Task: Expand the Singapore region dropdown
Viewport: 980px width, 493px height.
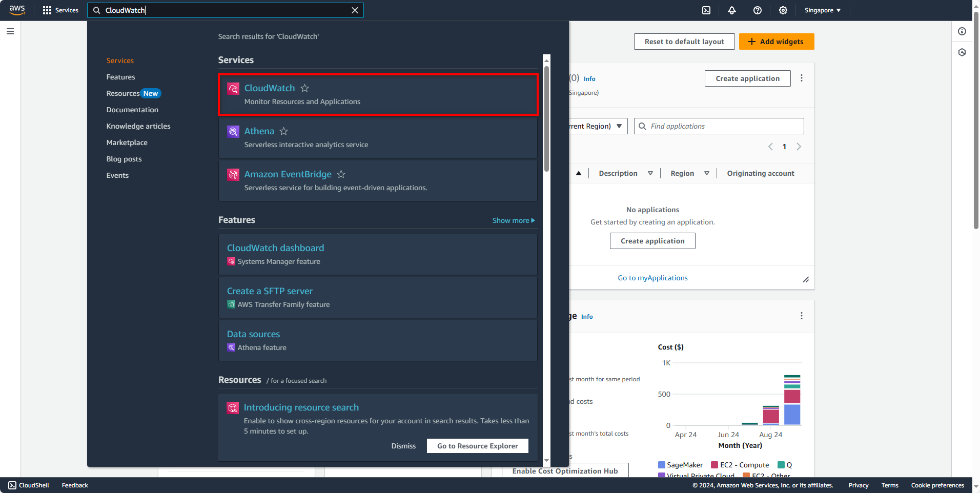Action: coord(822,10)
